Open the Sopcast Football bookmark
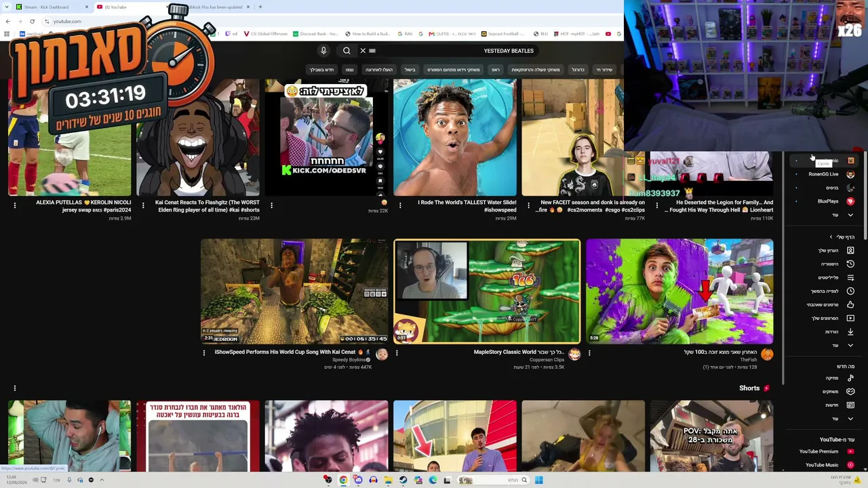 [x=503, y=34]
